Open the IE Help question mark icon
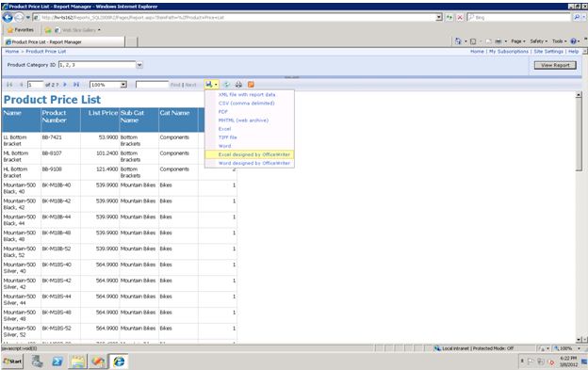Viewport: 588px width, 370px height. point(573,41)
